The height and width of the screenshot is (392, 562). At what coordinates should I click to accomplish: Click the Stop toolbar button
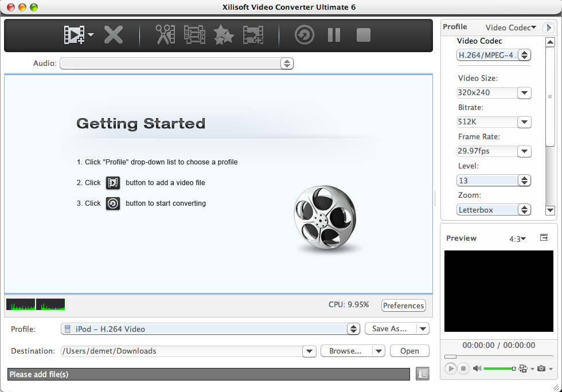364,35
